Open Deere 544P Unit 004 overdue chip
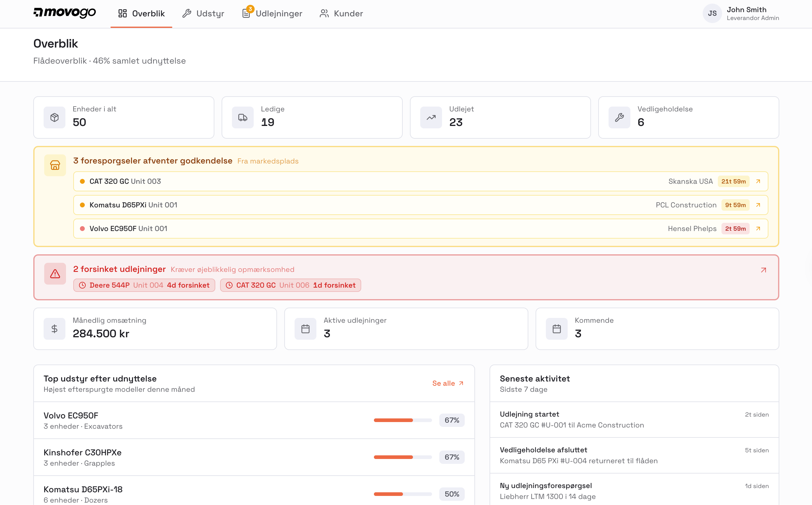 click(x=144, y=285)
